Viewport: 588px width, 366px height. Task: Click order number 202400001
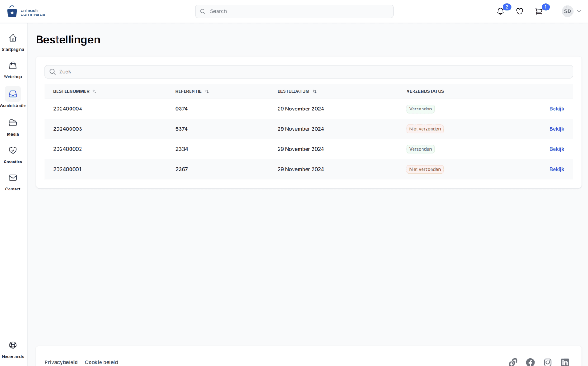coord(67,169)
